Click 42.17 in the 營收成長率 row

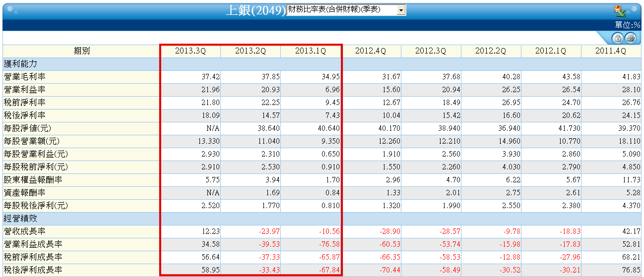tap(631, 231)
